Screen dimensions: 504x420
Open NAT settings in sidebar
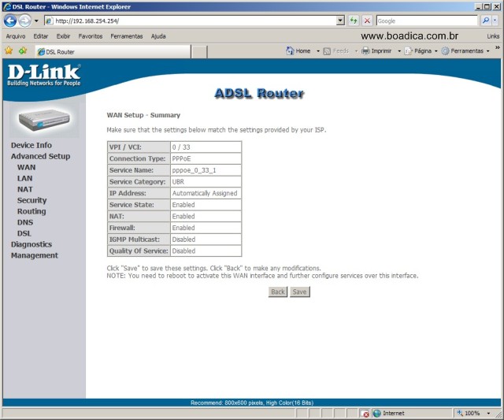24,189
